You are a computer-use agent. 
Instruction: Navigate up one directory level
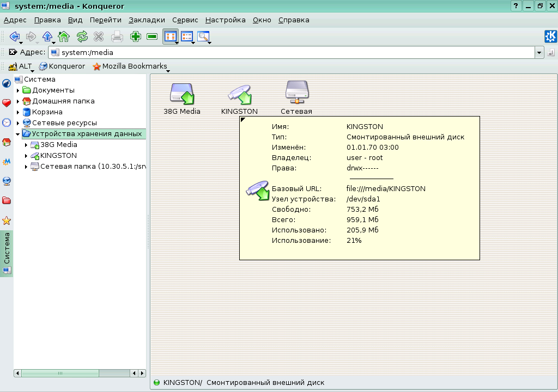(47, 36)
